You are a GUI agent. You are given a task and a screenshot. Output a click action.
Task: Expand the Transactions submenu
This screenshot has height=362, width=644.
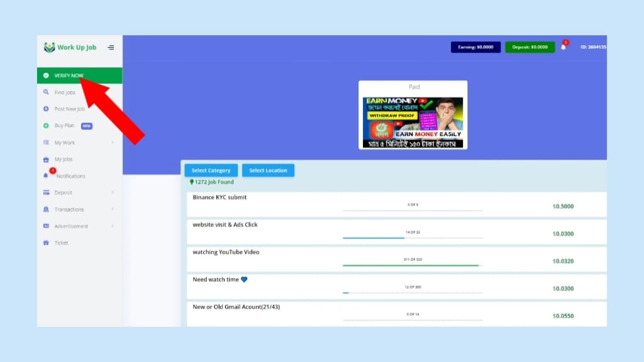tap(113, 209)
